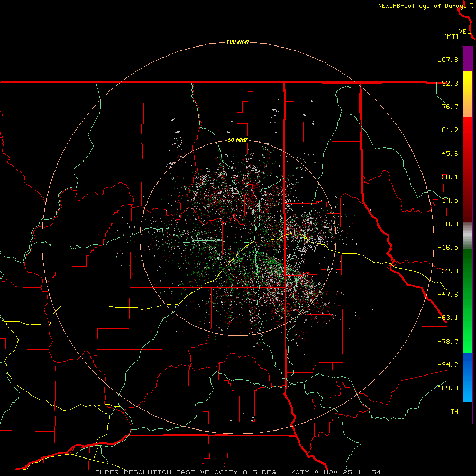The width and height of the screenshot is (476, 476).
Task: Click the -0.9 scale value
Action: 450,224
